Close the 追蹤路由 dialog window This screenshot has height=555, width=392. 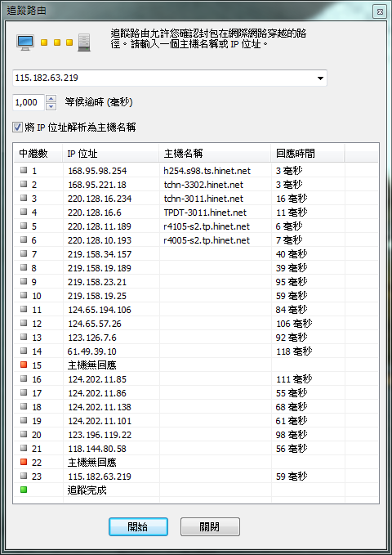coord(380,11)
